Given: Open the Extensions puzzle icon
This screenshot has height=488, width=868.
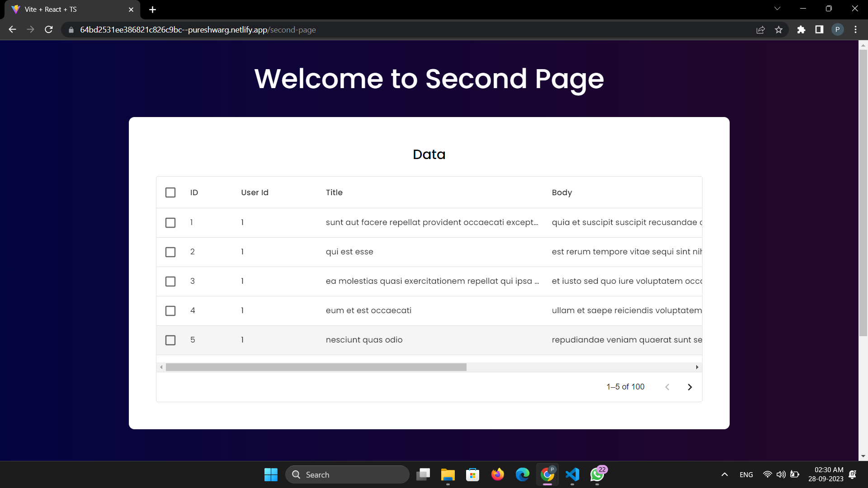Looking at the screenshot, I should [x=801, y=29].
